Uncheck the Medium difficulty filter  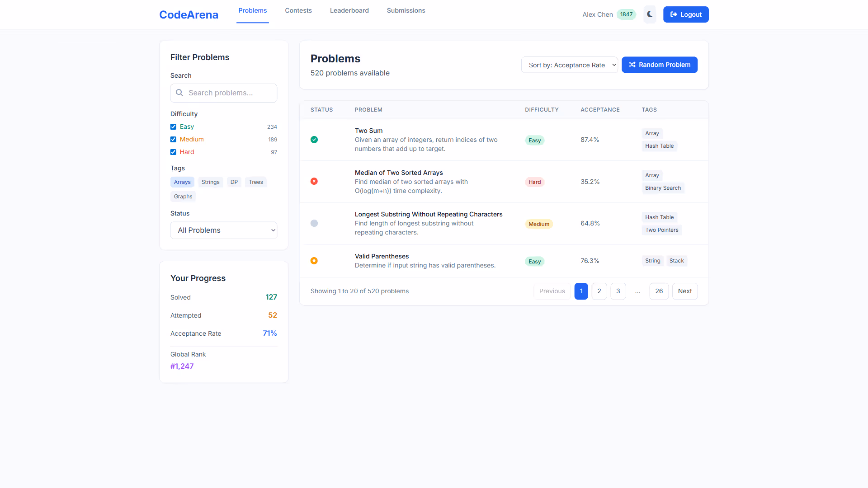pyautogui.click(x=173, y=139)
